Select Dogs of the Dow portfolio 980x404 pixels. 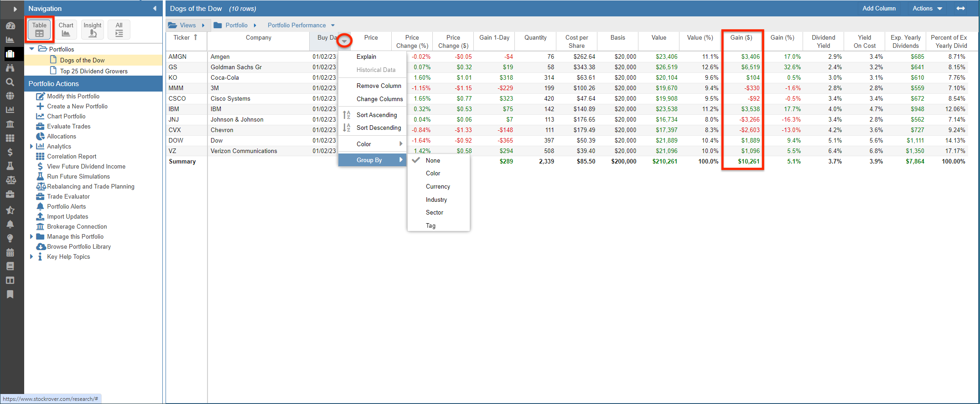82,60
